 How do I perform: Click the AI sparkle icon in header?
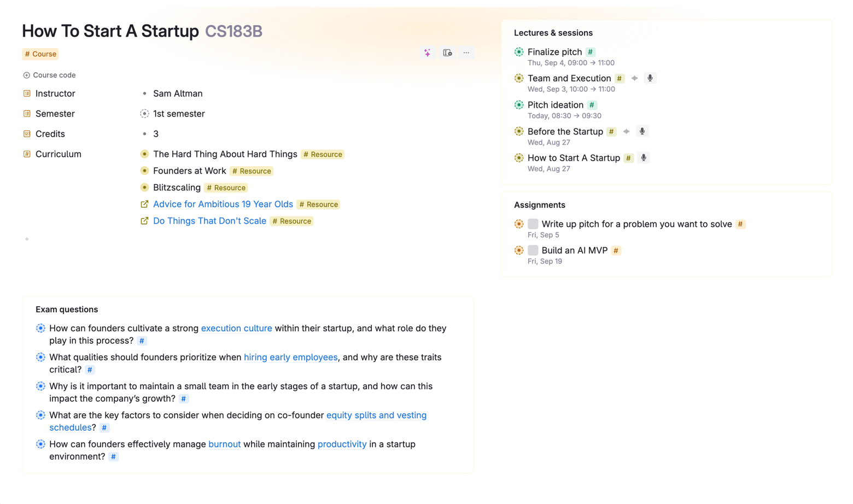(428, 53)
